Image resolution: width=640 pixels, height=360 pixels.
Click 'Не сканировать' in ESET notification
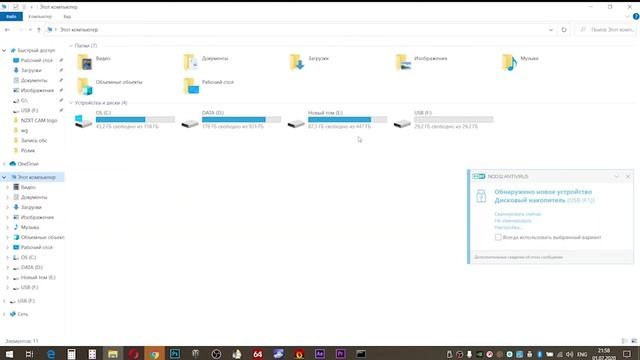513,221
